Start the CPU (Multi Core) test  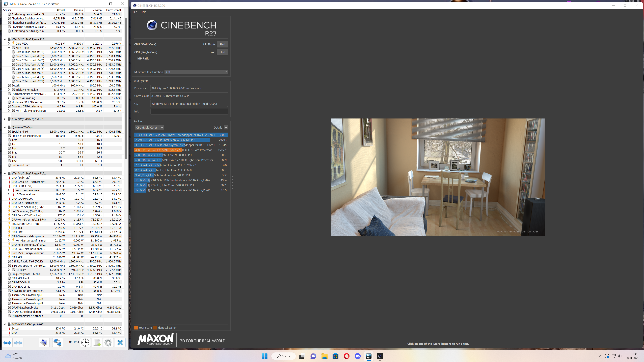coord(222,44)
